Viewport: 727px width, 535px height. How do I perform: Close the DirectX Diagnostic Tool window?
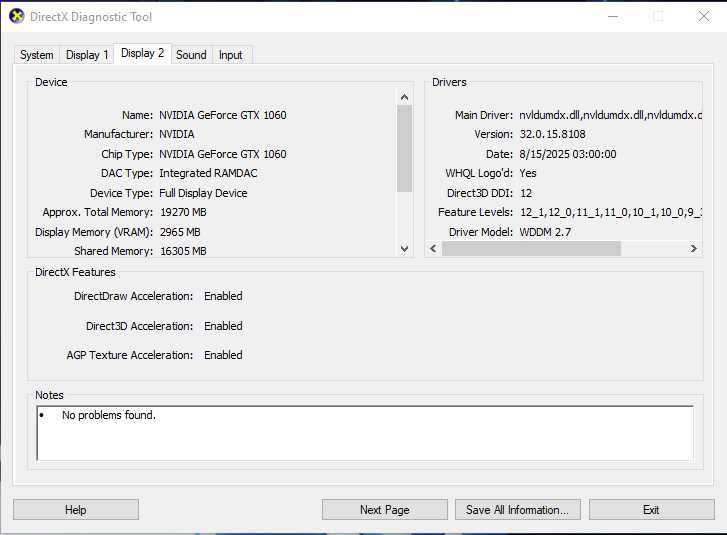coord(704,16)
